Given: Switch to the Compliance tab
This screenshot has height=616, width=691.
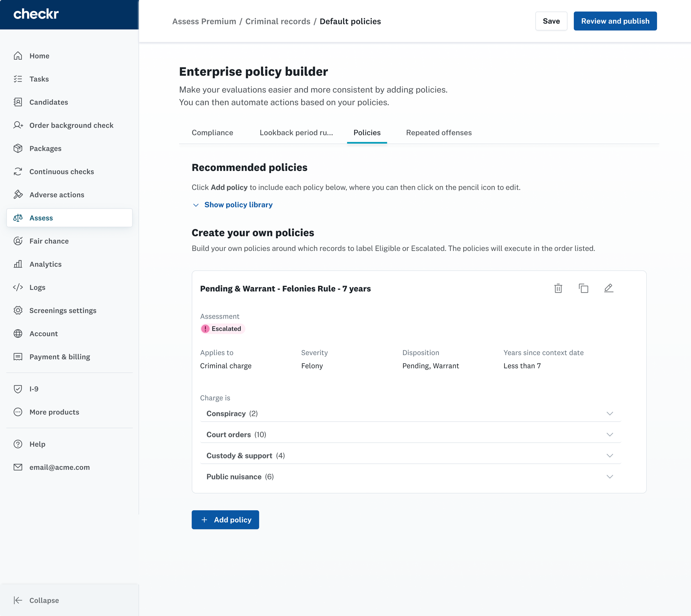Looking at the screenshot, I should (212, 133).
